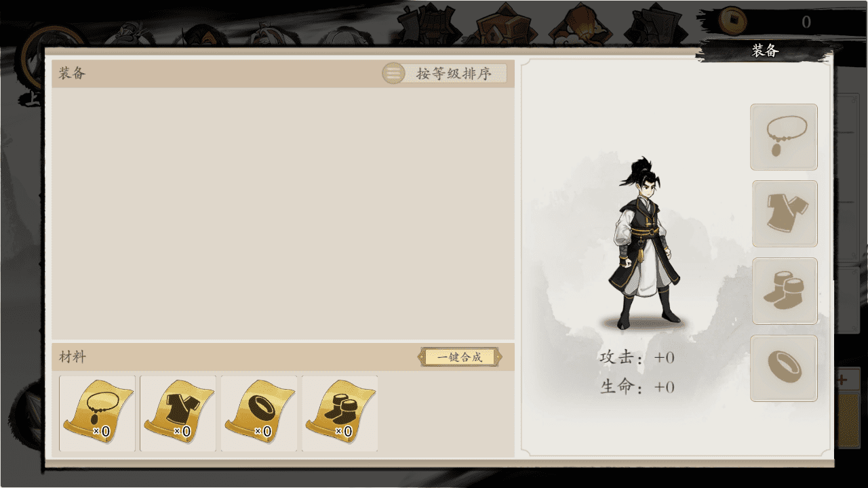Click the list icon beside 按等级排序
Viewport: 868px width, 488px height.
pos(393,73)
